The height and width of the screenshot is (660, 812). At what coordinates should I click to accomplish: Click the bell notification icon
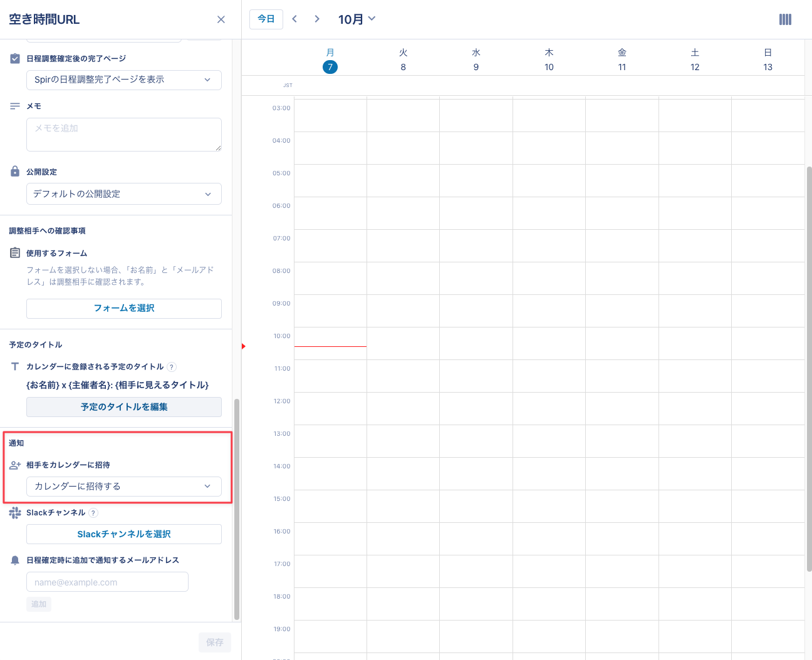(x=15, y=560)
